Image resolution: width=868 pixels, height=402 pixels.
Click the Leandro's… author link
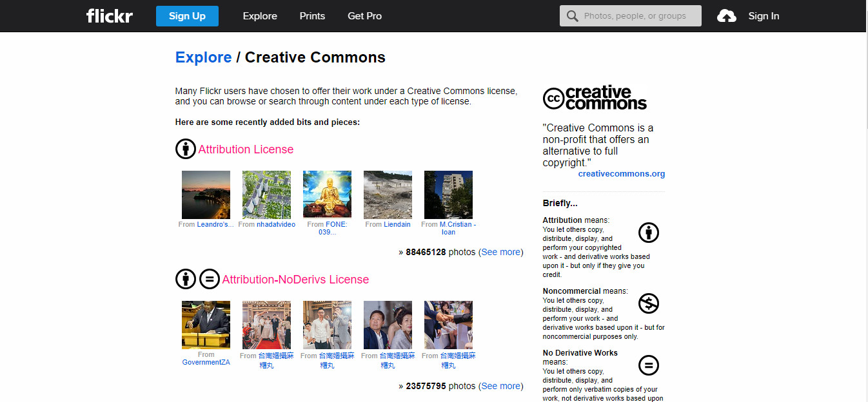(x=215, y=224)
